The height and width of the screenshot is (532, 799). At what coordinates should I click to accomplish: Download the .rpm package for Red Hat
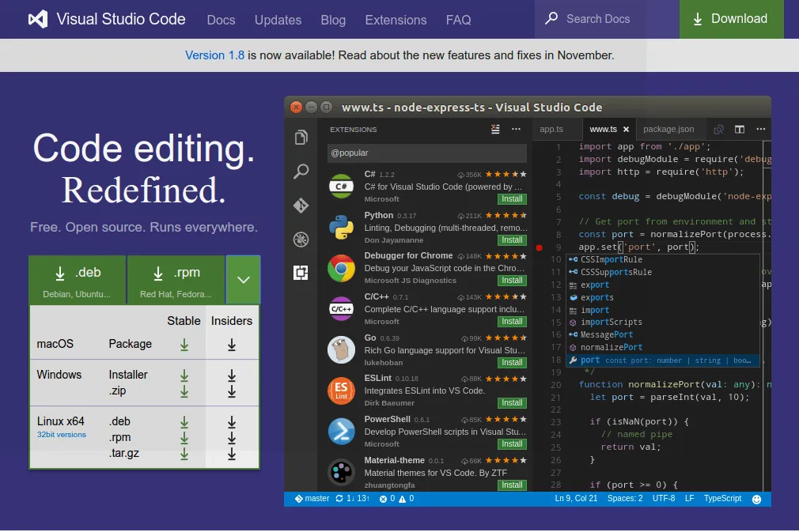(x=176, y=280)
